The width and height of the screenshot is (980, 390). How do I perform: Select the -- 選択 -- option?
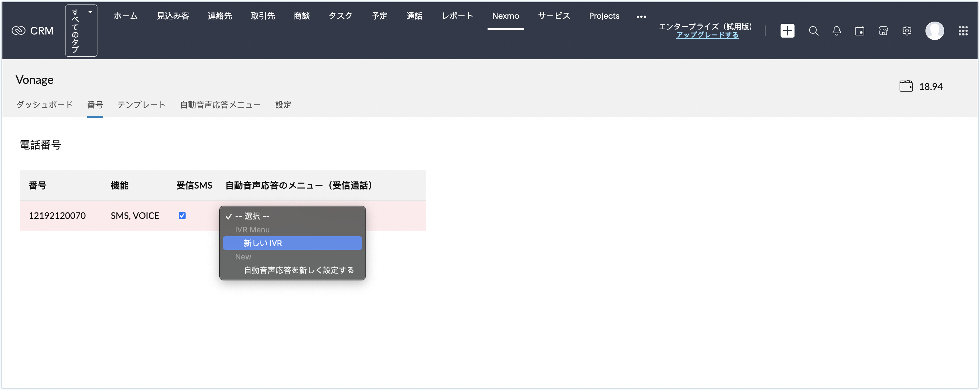tap(252, 216)
